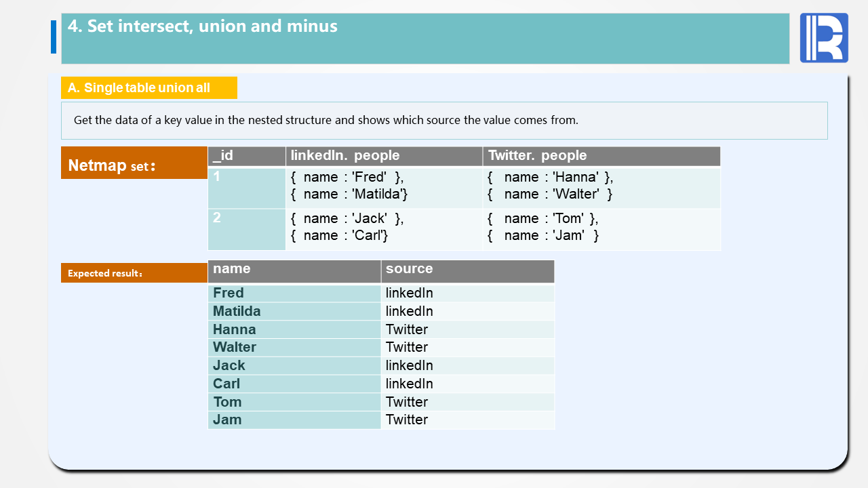Click the 'Expected result' orange label
Screen dimensions: 868x488
click(x=134, y=273)
